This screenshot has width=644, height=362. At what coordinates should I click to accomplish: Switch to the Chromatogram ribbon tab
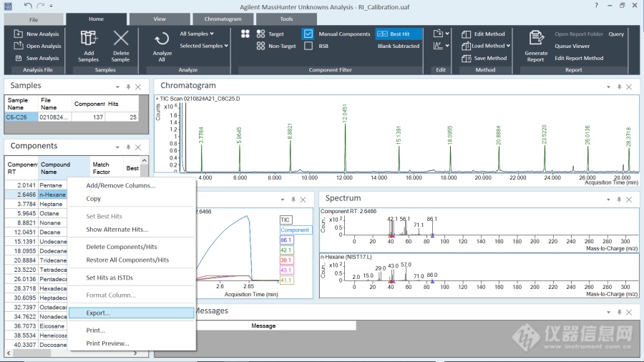[x=223, y=19]
